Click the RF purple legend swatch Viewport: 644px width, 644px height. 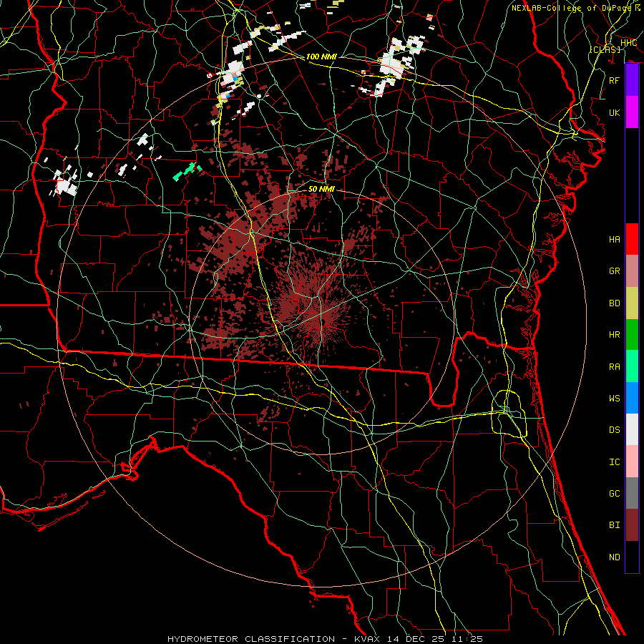tap(632, 80)
